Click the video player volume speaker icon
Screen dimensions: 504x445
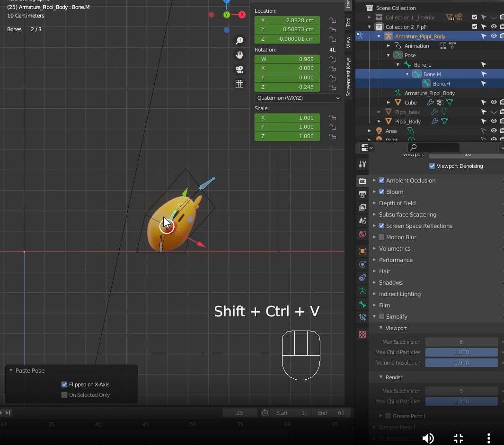pos(428,438)
